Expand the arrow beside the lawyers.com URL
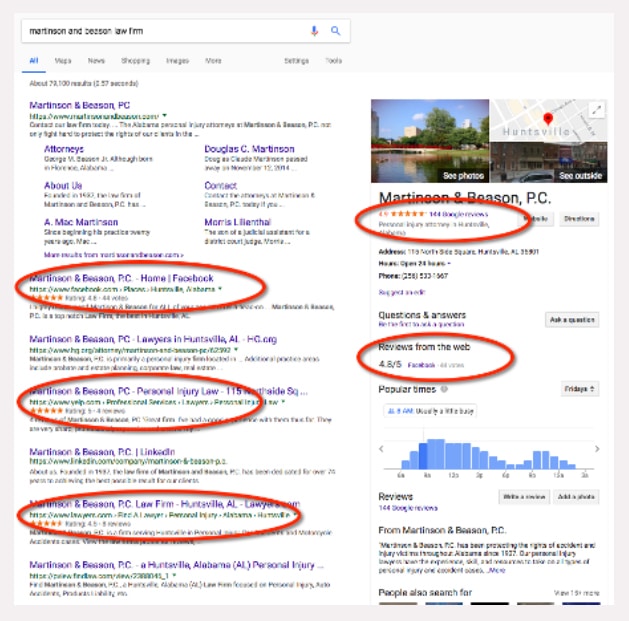This screenshot has height=621, width=629. point(295,515)
